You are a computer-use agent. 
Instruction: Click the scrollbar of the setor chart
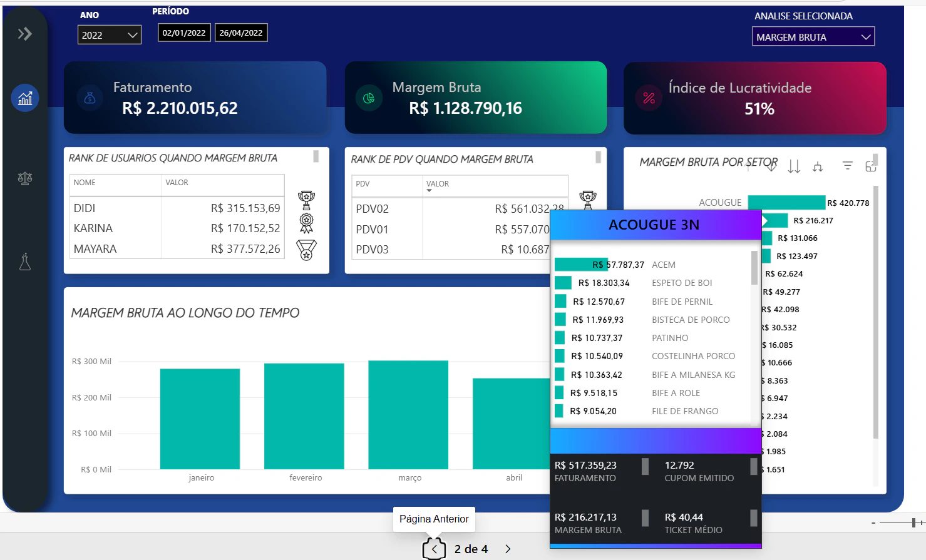(876, 313)
